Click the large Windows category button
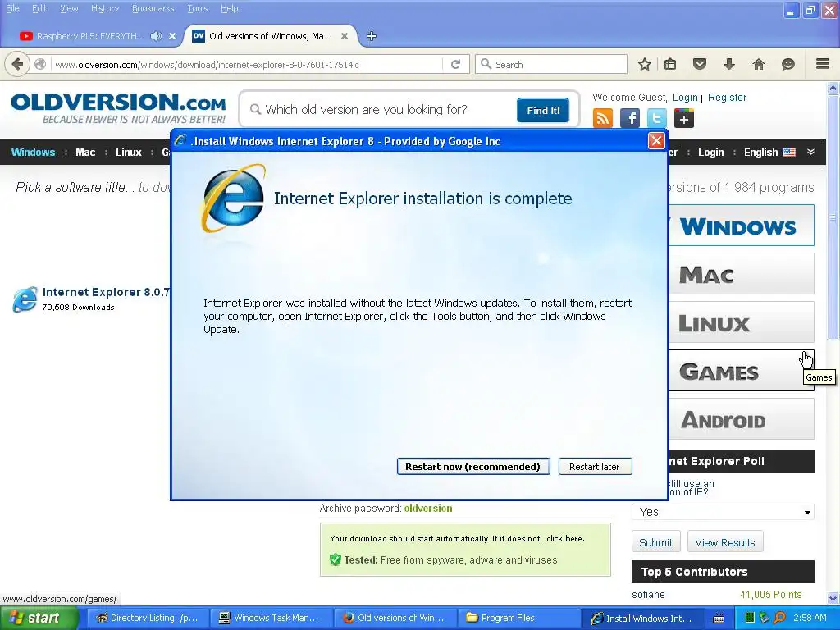 [742, 225]
